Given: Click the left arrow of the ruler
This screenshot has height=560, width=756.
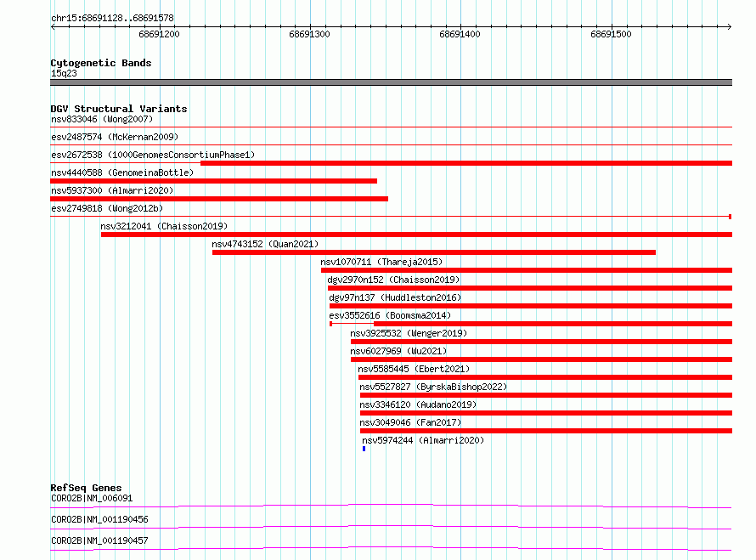Looking at the screenshot, I should 53,26.
